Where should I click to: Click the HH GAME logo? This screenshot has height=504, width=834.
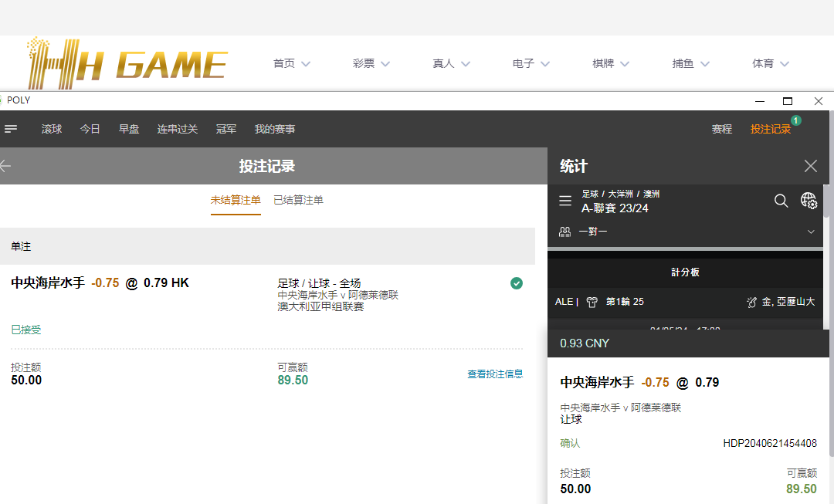pos(127,63)
